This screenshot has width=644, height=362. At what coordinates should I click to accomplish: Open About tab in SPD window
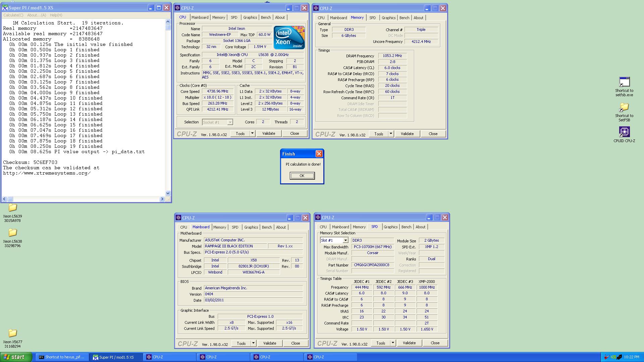coord(420,227)
